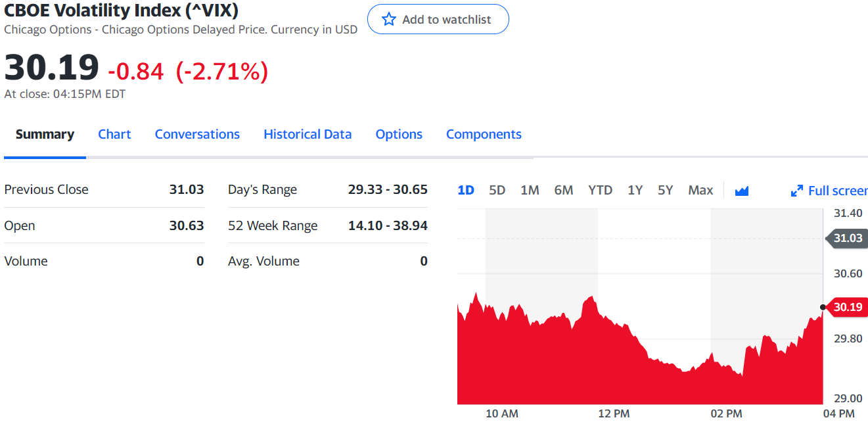This screenshot has height=422, width=868.
Task: Click the current price 30.19
Action: click(52, 67)
